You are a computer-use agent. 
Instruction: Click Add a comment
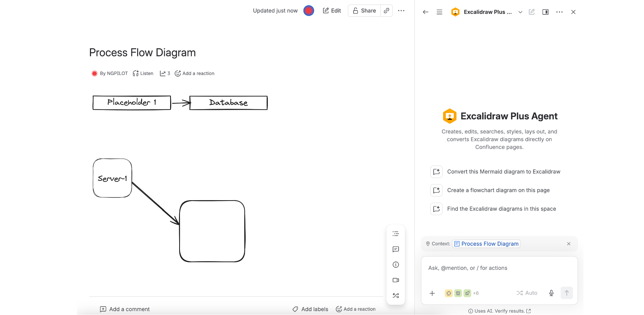coord(125,309)
